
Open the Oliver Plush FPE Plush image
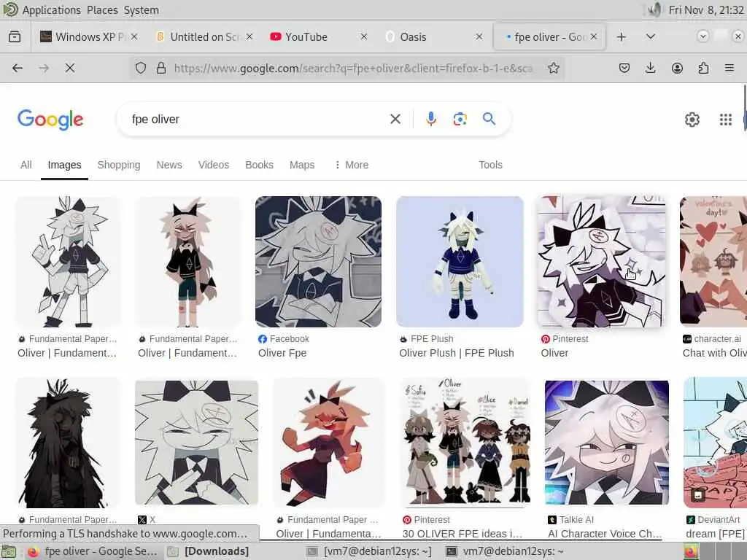click(460, 262)
